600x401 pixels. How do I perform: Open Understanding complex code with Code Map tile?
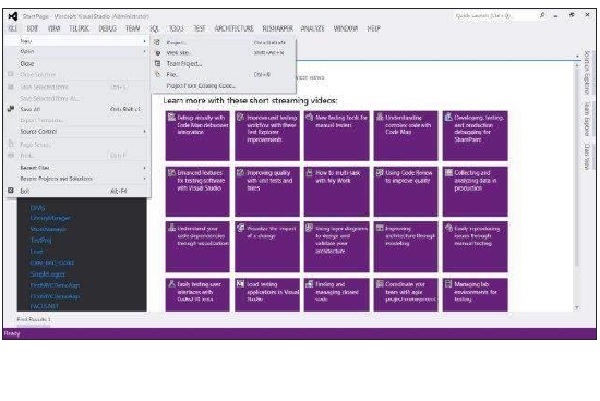(x=406, y=135)
